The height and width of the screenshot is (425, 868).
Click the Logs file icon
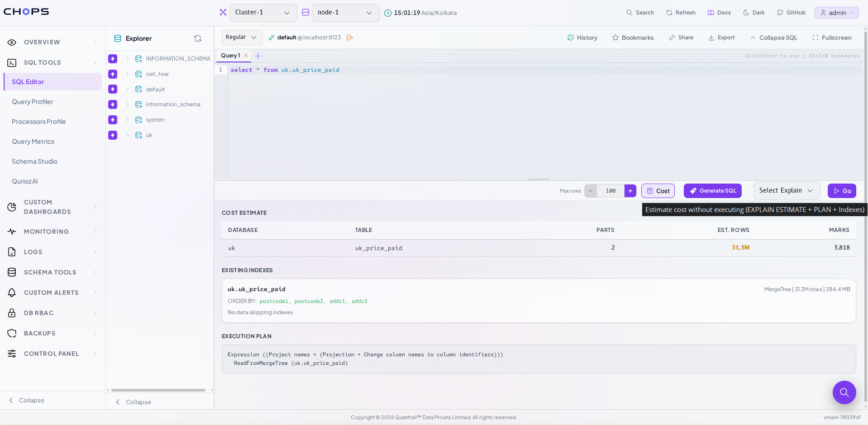coord(12,252)
